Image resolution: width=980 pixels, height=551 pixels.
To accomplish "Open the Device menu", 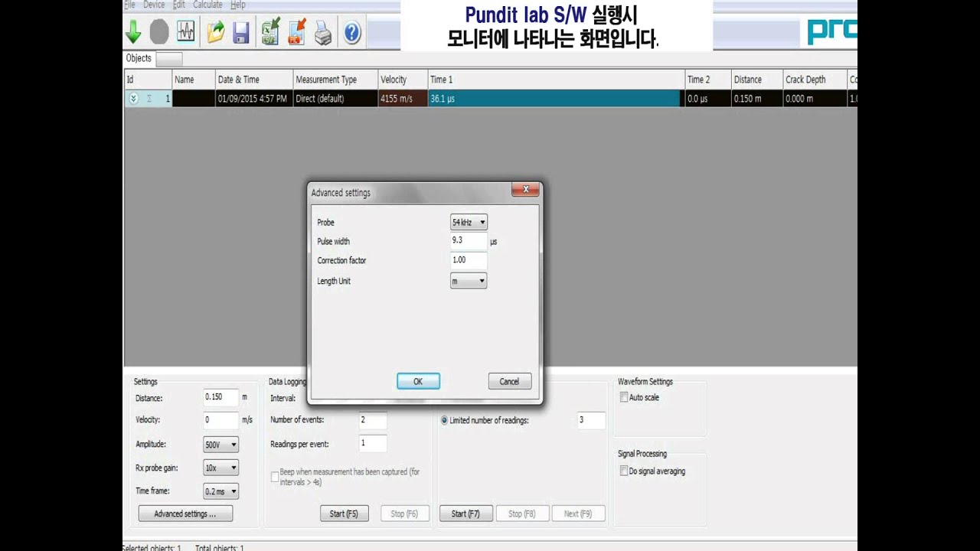I will [x=154, y=5].
